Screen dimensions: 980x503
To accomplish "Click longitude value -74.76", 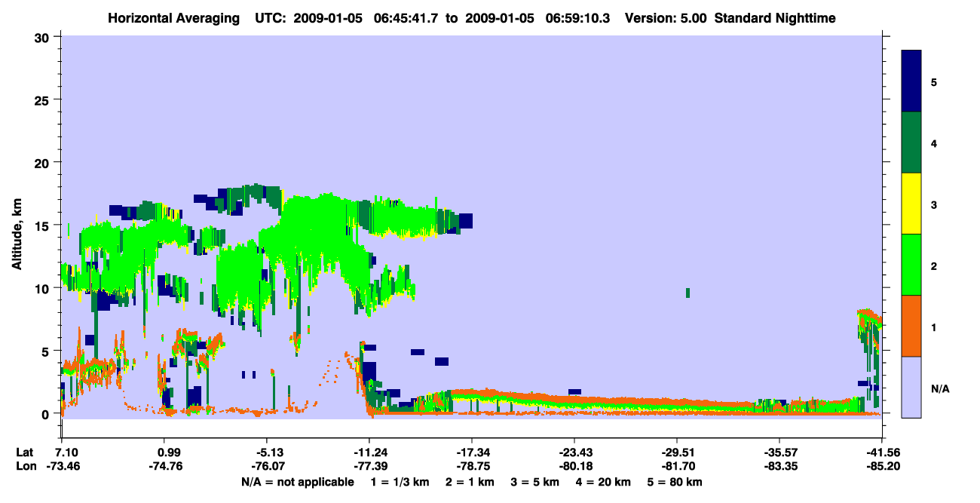I will coord(166,466).
